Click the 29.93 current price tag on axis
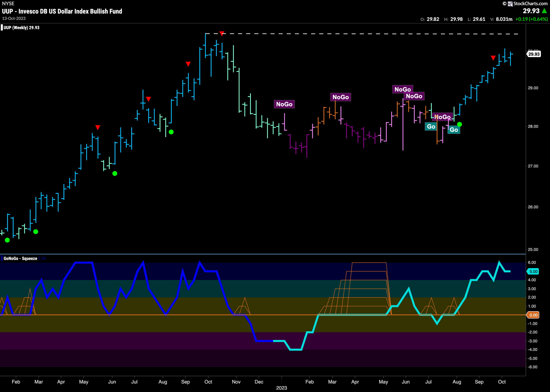The height and width of the screenshot is (392, 550). pyautogui.click(x=534, y=54)
